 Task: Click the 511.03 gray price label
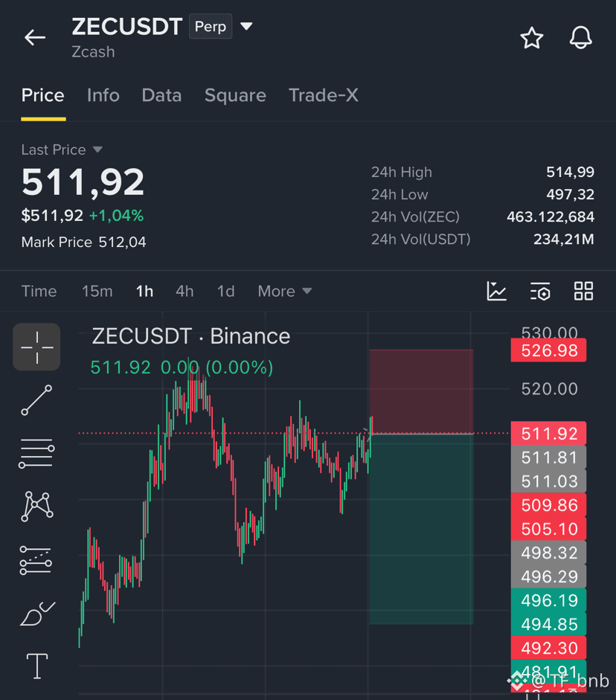tap(548, 481)
